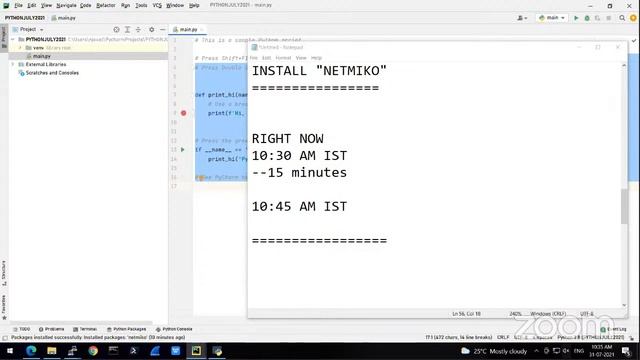Screen dimensions: 640x360
Task: Click the Stop icon in run toolbar
Action: [609, 18]
